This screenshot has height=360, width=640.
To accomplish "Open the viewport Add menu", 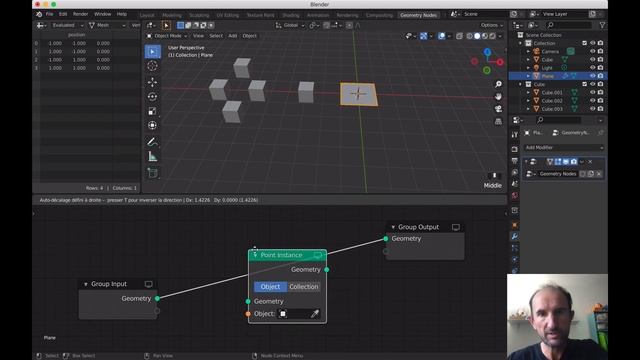I will (x=233, y=36).
